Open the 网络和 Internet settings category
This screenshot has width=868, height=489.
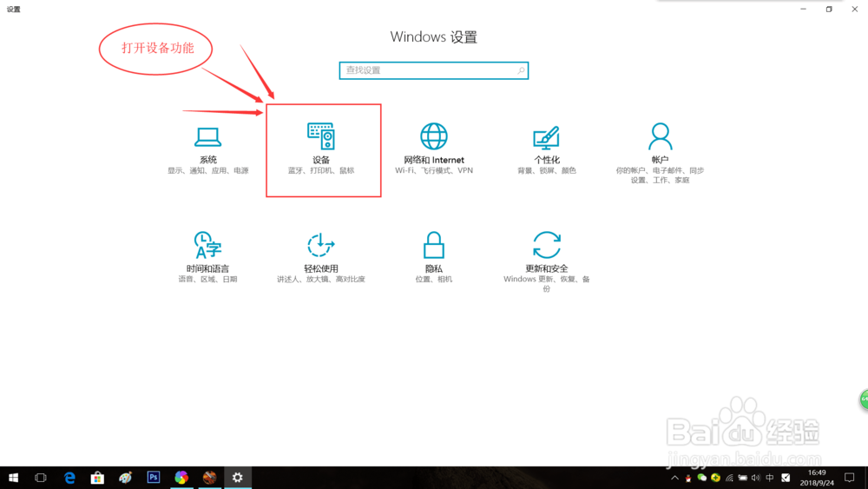pos(434,149)
